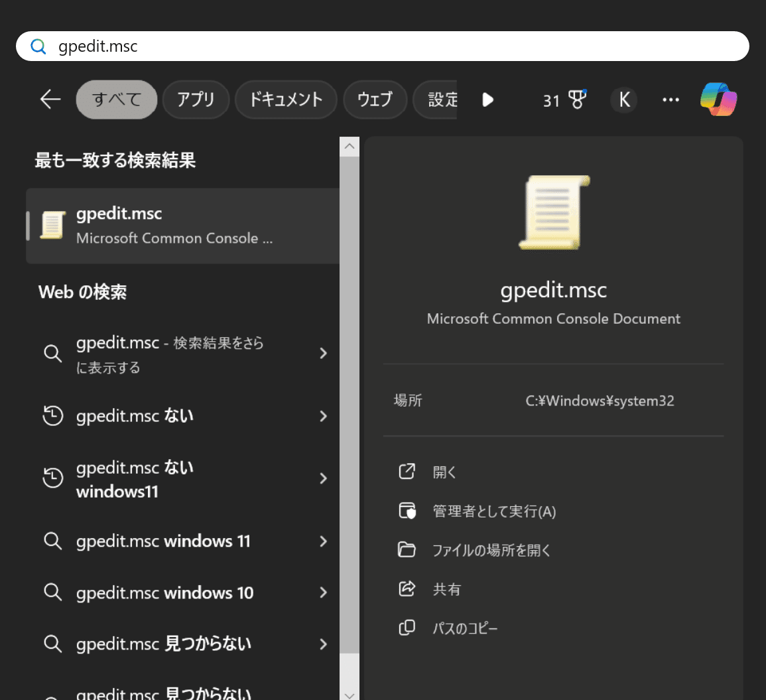Click history icon next to single-line gpedit.msc ない
The width and height of the screenshot is (766, 700).
[53, 416]
